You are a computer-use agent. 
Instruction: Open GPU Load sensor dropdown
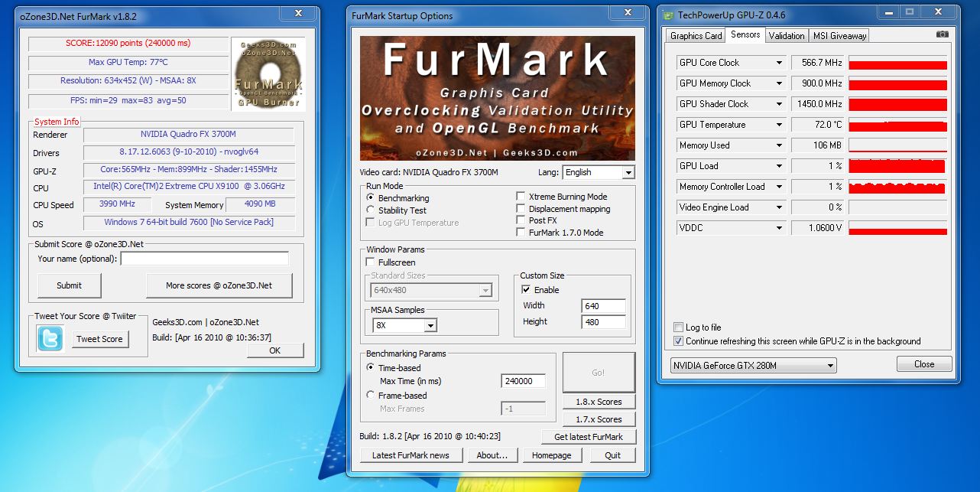pyautogui.click(x=780, y=166)
